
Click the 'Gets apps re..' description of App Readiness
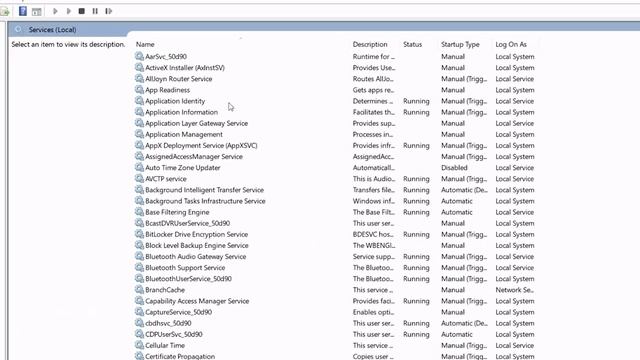click(x=373, y=90)
